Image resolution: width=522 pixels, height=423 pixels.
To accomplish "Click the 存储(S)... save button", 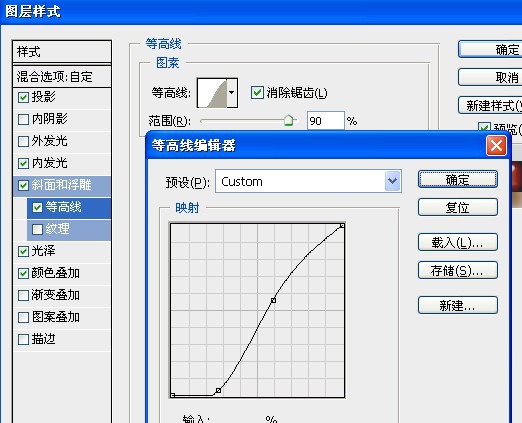I will click(x=458, y=270).
